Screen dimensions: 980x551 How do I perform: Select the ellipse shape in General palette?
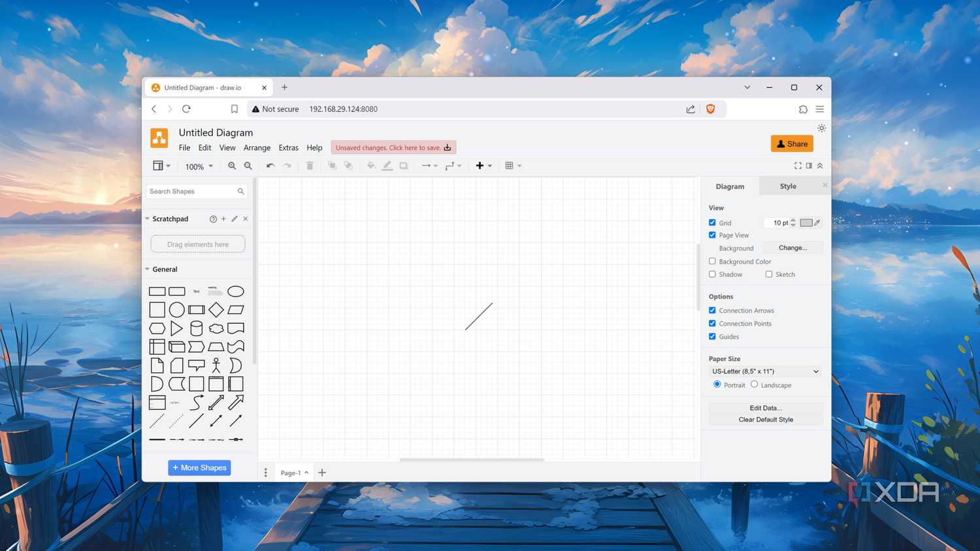[x=236, y=291]
